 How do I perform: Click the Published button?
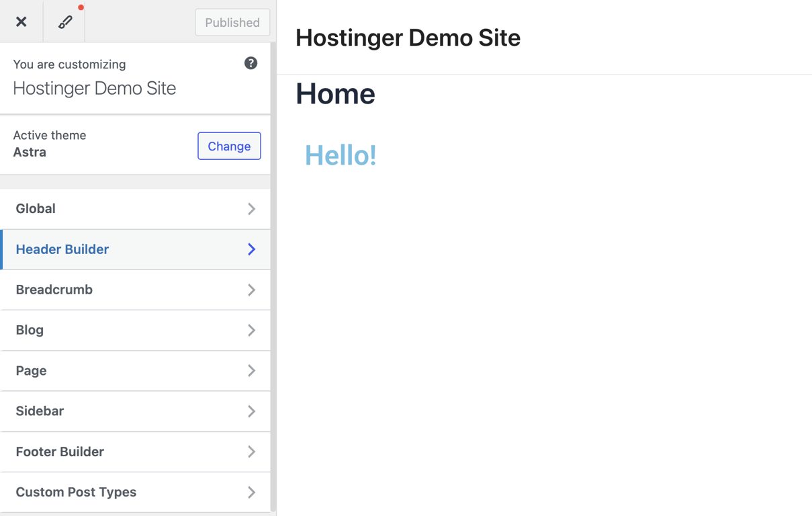pos(232,21)
